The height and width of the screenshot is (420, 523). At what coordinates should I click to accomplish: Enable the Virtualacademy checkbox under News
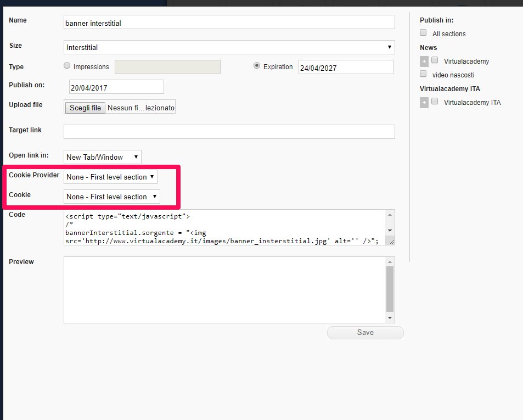(435, 60)
